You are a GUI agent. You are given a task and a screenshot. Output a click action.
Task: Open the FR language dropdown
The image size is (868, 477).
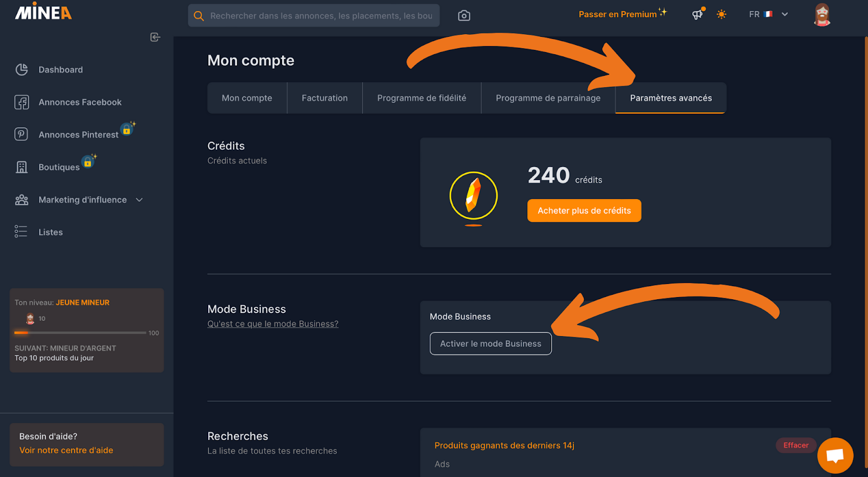pyautogui.click(x=769, y=15)
